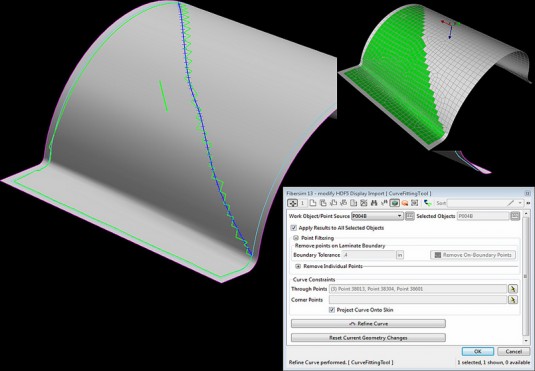Click the orange highlight toolbar icon
This screenshot has width=535, height=371.
point(405,203)
